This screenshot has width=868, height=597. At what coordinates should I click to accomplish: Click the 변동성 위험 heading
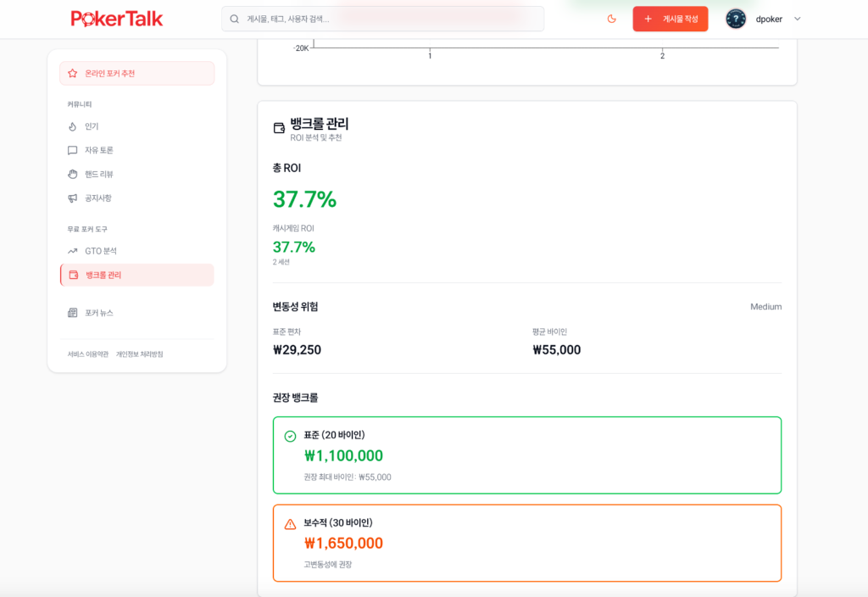click(x=295, y=306)
